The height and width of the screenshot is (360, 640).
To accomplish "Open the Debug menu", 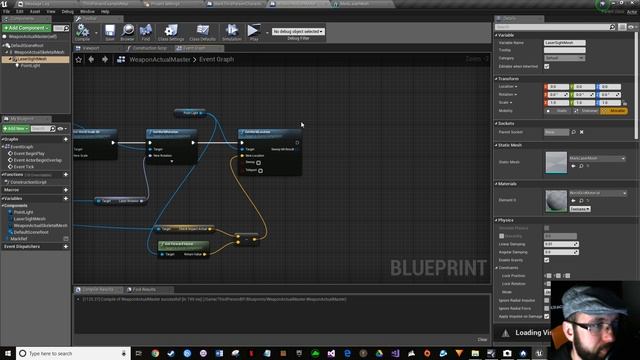I will tap(68, 12).
